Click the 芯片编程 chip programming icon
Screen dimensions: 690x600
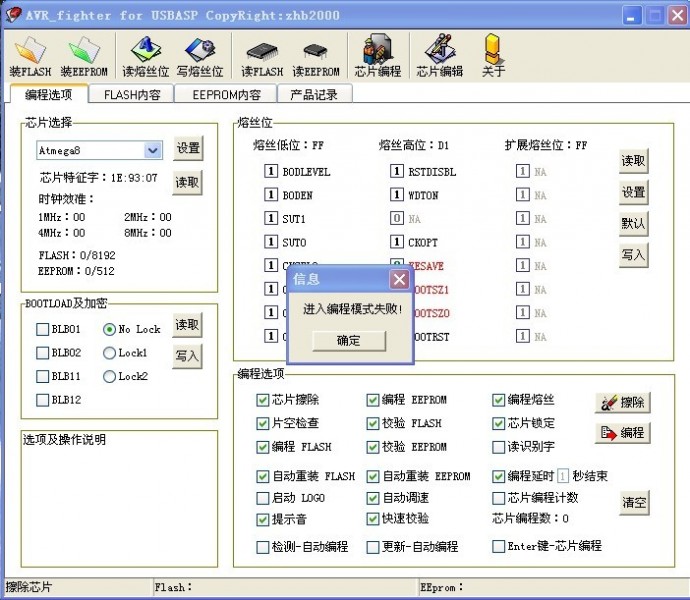tap(378, 56)
